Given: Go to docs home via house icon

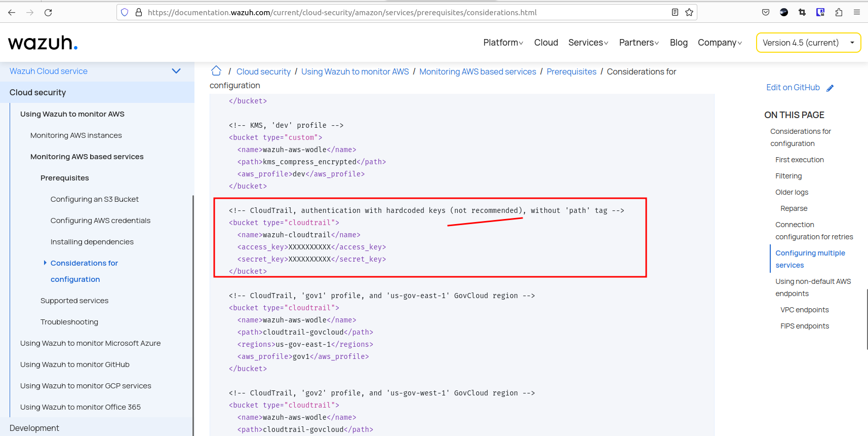Looking at the screenshot, I should pos(216,71).
